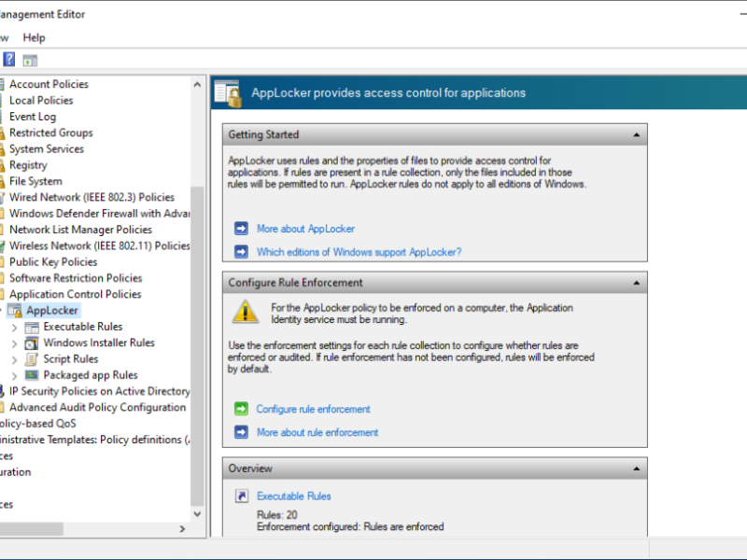Screen dimensions: 747x560
Task: Select Account Policies in the tree
Action: [x=49, y=84]
